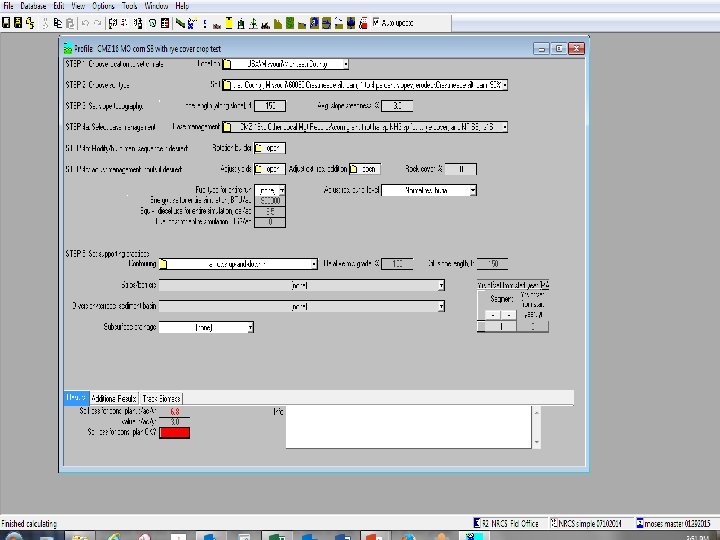This screenshot has height=540, width=720.
Task: Click the folder icon beside the Location field
Action: [227, 64]
